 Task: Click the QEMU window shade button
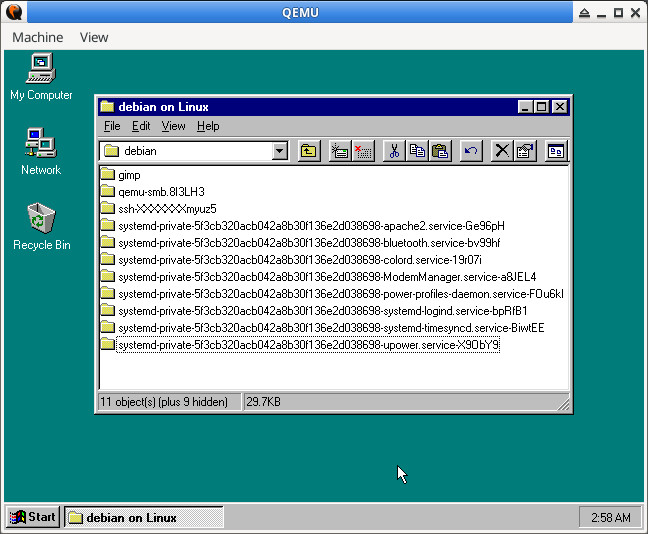click(x=584, y=13)
